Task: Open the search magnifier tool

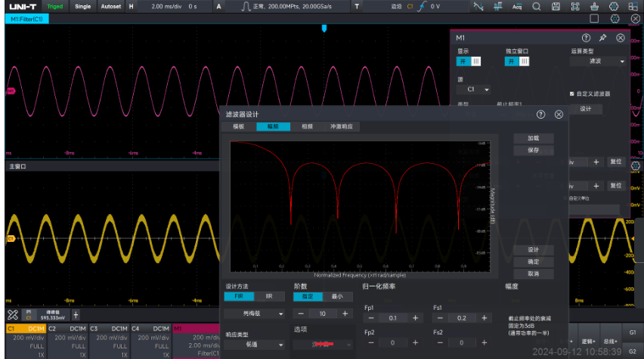Action: coord(537,6)
